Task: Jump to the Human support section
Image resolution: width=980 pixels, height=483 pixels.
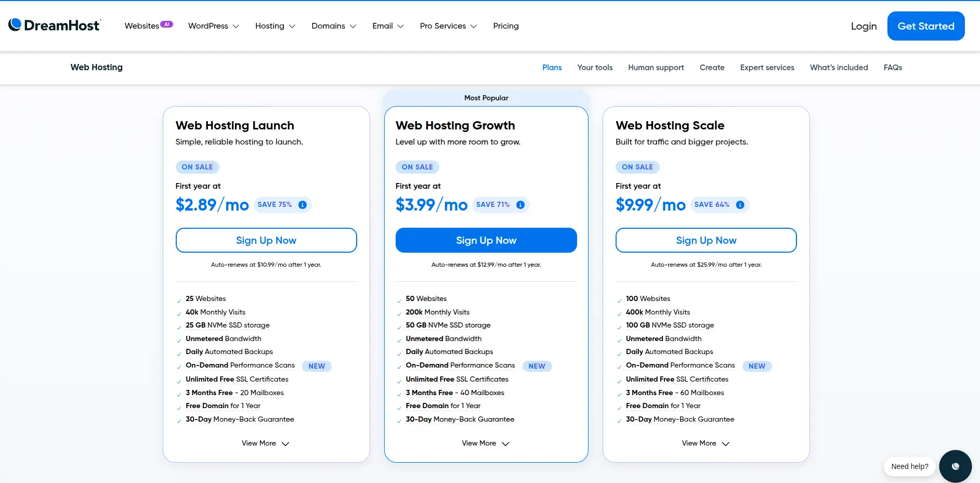Action: pyautogui.click(x=656, y=68)
